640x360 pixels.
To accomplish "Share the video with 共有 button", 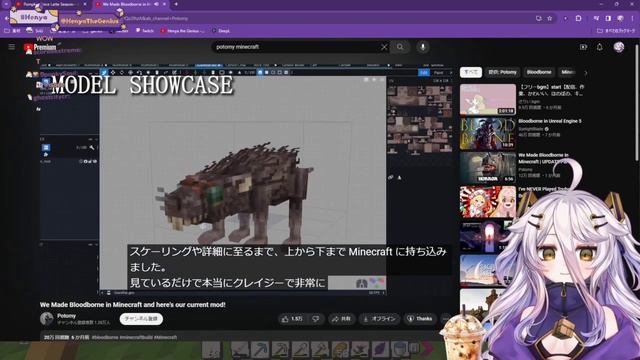I will [341, 319].
